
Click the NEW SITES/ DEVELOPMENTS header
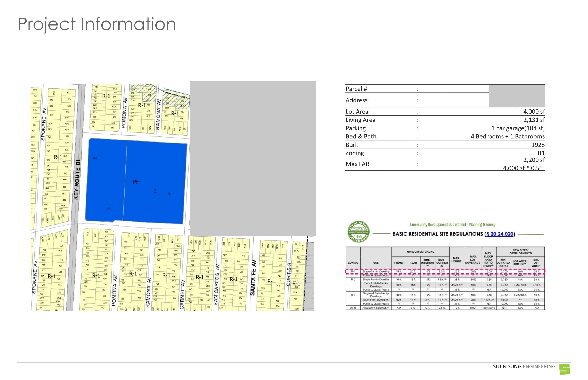pyautogui.click(x=521, y=252)
